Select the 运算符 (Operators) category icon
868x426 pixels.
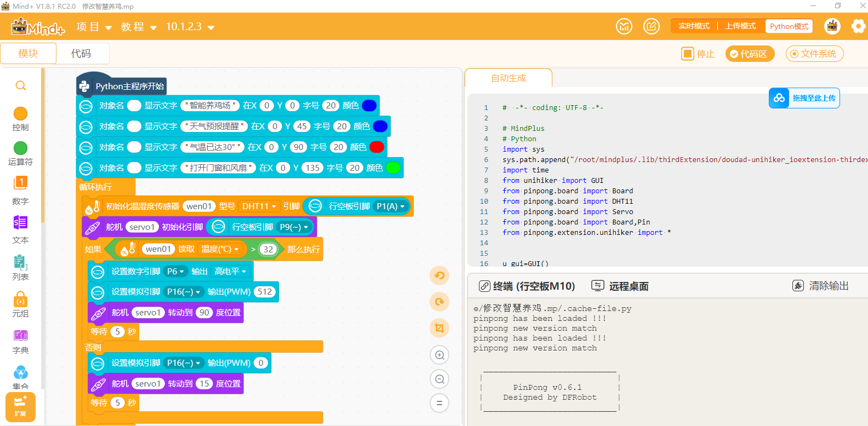click(20, 148)
